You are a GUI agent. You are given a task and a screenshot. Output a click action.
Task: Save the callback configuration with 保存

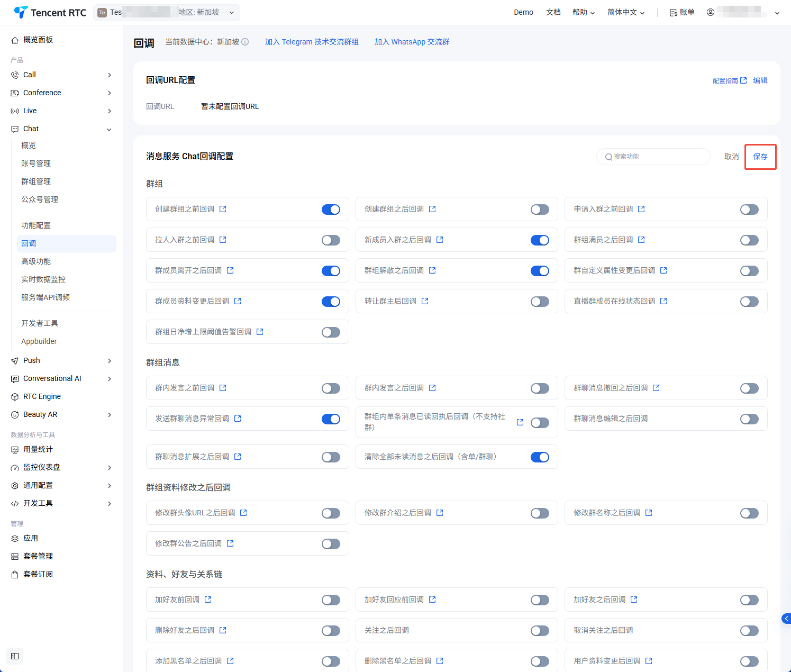[x=760, y=157]
